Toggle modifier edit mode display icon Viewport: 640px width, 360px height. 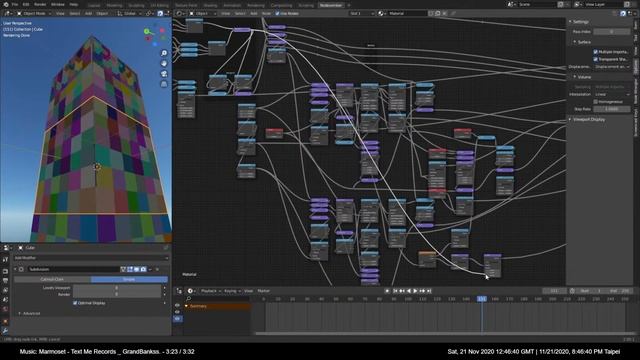coord(130,269)
